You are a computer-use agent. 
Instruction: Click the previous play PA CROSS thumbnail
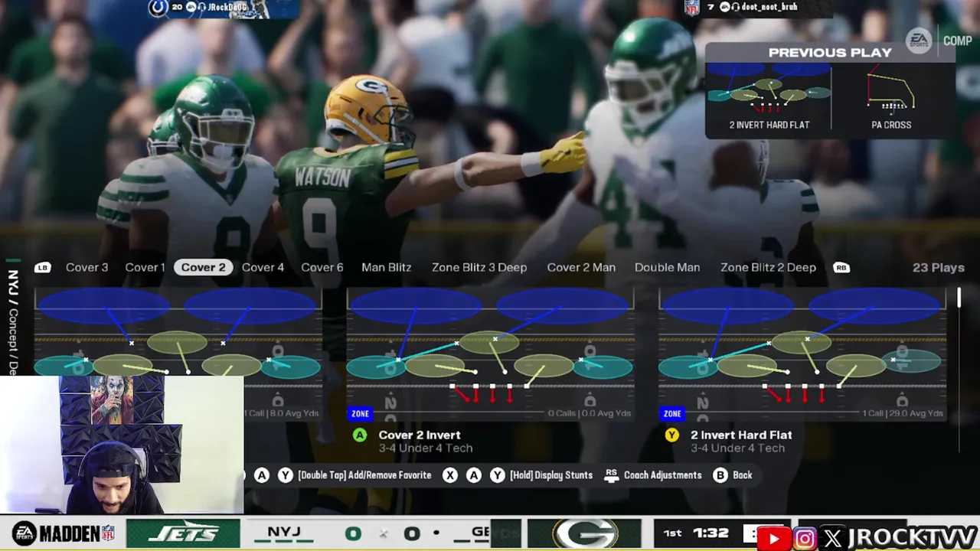pyautogui.click(x=891, y=96)
